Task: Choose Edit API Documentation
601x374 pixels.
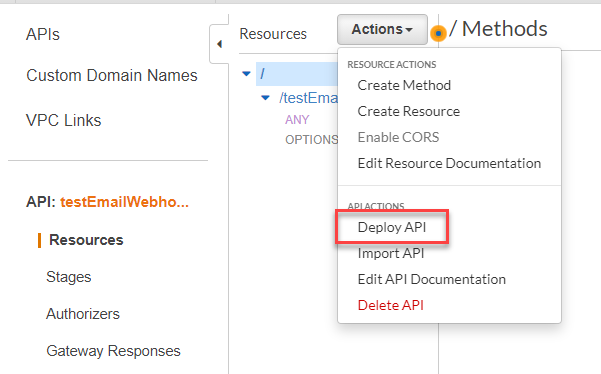Action: 432,279
